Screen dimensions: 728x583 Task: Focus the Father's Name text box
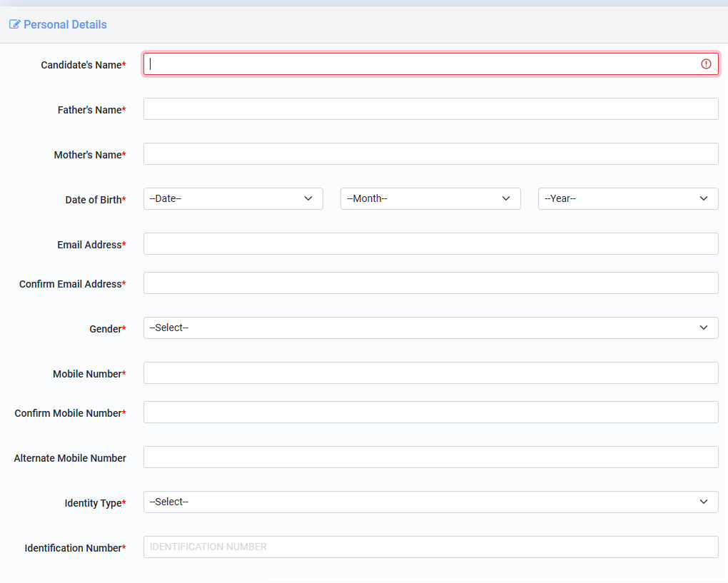tap(430, 109)
